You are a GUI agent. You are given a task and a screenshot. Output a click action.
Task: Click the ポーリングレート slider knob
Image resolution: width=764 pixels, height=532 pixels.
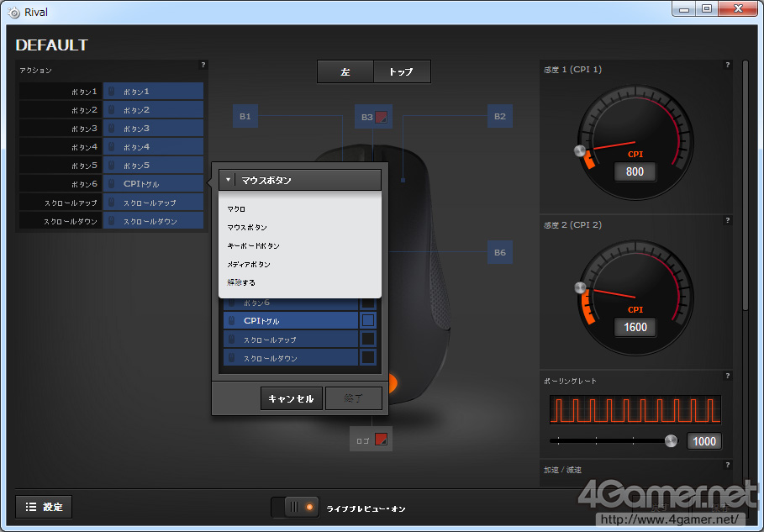[671, 441]
